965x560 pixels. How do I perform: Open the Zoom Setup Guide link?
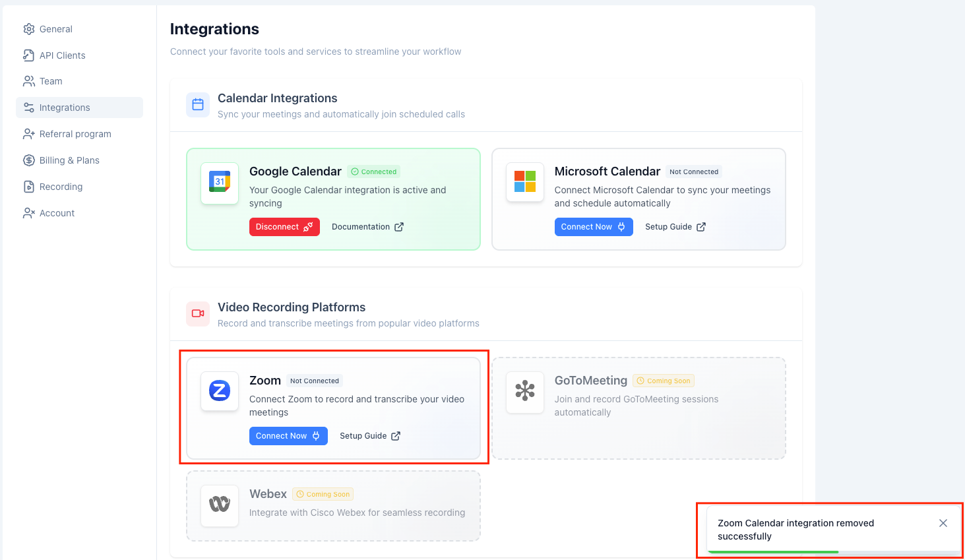tap(370, 436)
